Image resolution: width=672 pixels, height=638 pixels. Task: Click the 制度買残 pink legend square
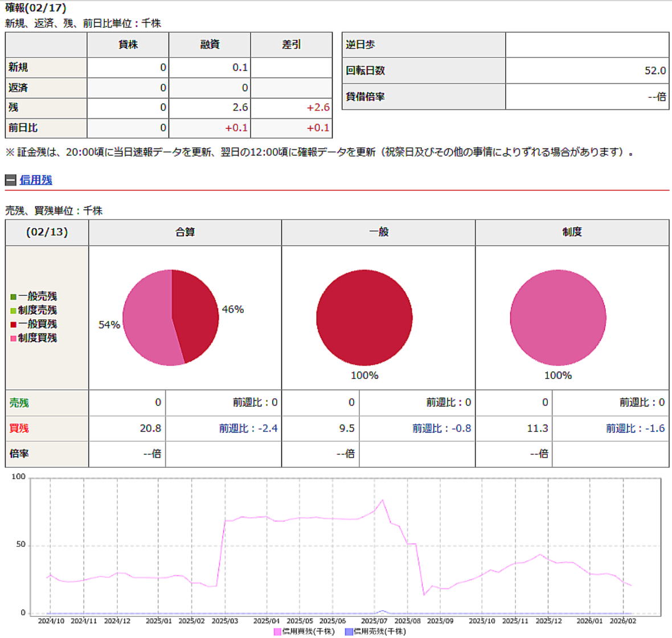[13, 338]
